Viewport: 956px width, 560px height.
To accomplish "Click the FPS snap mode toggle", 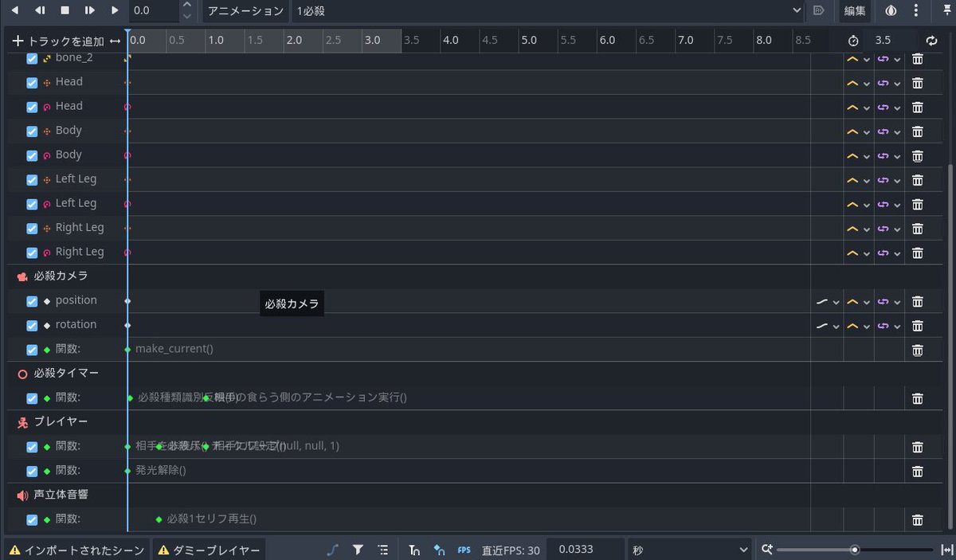I will coord(464,550).
